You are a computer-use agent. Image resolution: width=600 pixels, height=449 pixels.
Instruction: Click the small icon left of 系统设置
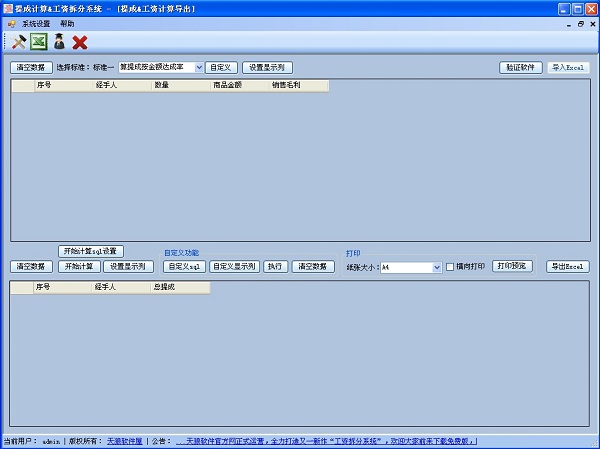[x=11, y=24]
